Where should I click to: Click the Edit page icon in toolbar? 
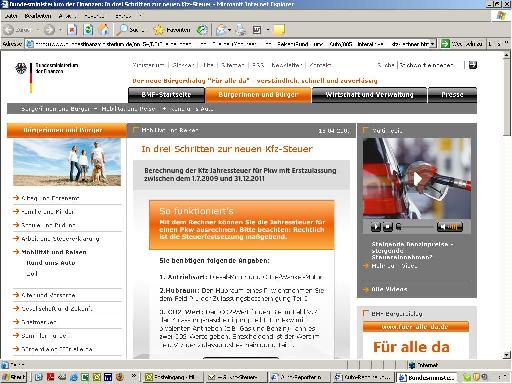[257, 30]
